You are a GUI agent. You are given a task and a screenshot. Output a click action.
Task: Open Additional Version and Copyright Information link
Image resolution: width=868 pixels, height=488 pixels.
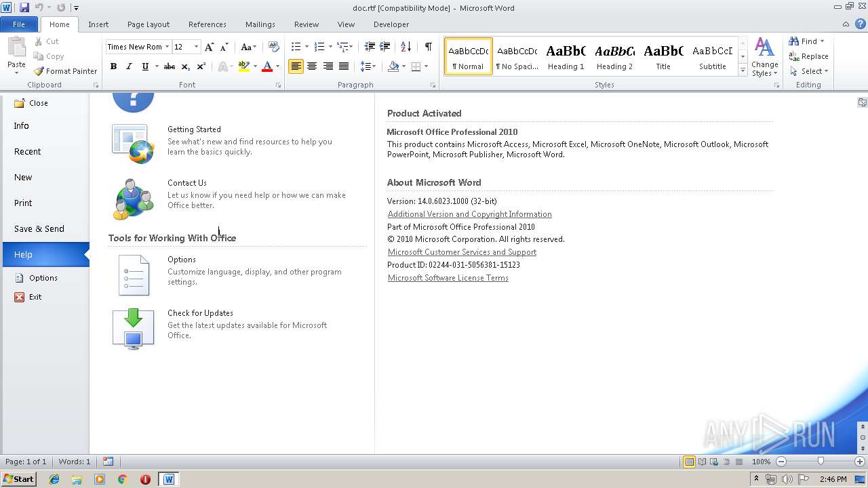coord(469,214)
